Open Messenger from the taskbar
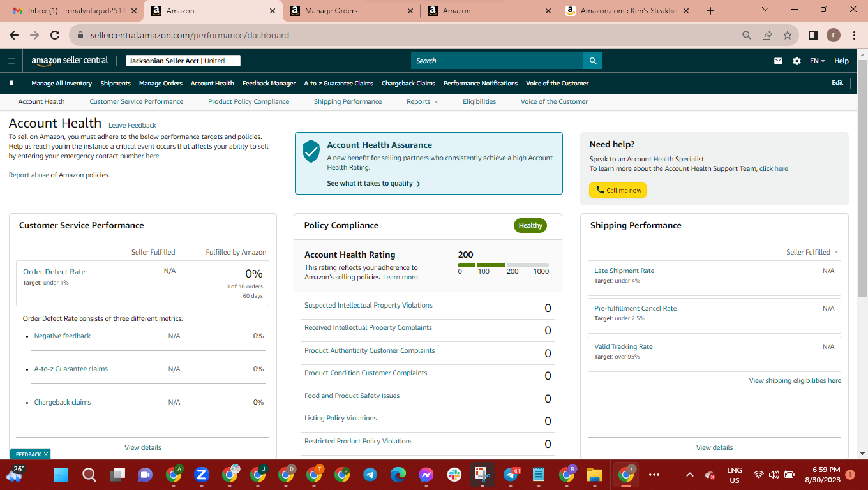Image resolution: width=868 pixels, height=490 pixels. point(426,475)
